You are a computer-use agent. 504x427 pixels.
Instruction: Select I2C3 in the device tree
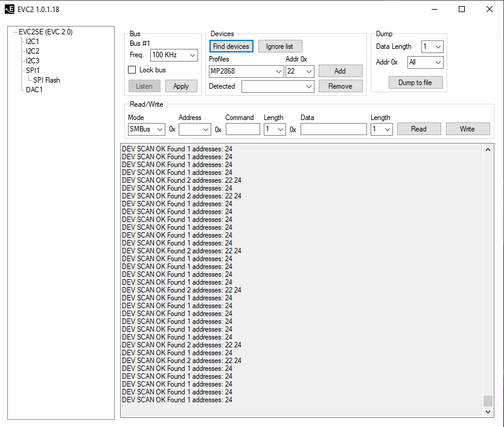(33, 61)
